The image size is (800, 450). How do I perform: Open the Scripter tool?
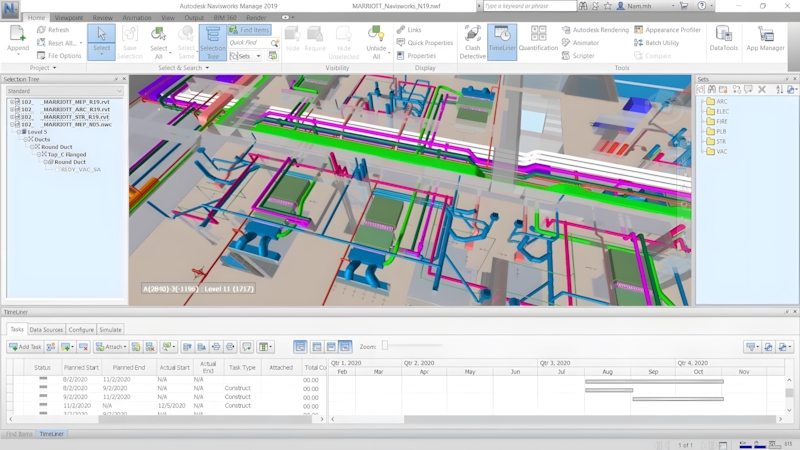pyautogui.click(x=578, y=56)
